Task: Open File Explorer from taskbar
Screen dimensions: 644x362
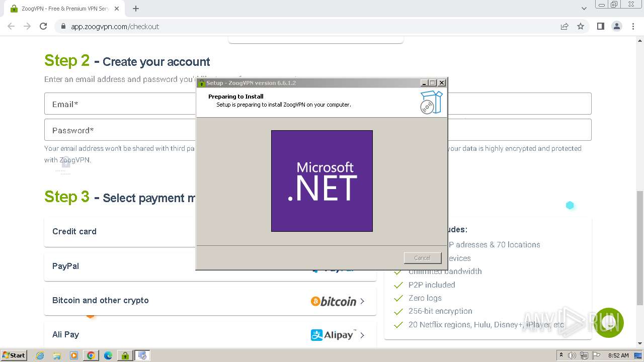Action: coord(57,355)
